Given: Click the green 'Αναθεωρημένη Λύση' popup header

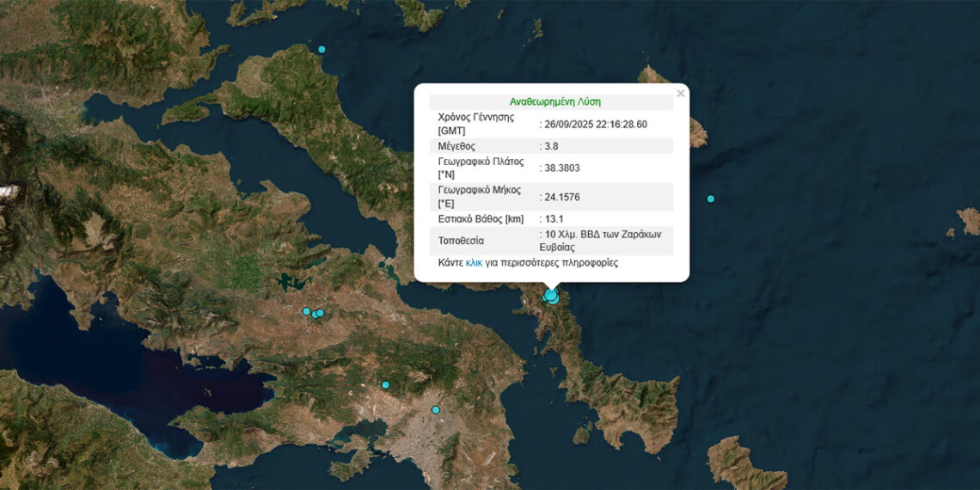Looking at the screenshot, I should click(x=550, y=101).
